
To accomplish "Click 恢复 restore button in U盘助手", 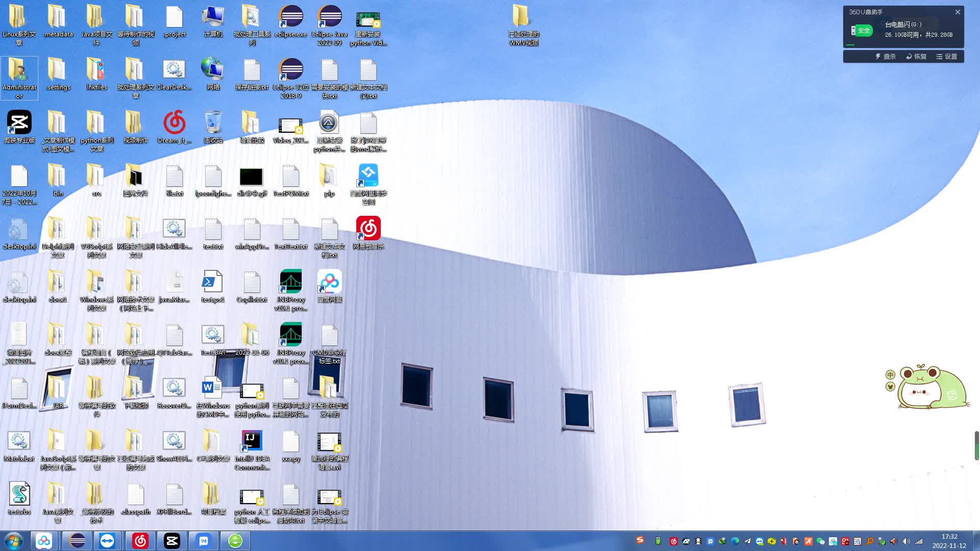I will point(916,57).
